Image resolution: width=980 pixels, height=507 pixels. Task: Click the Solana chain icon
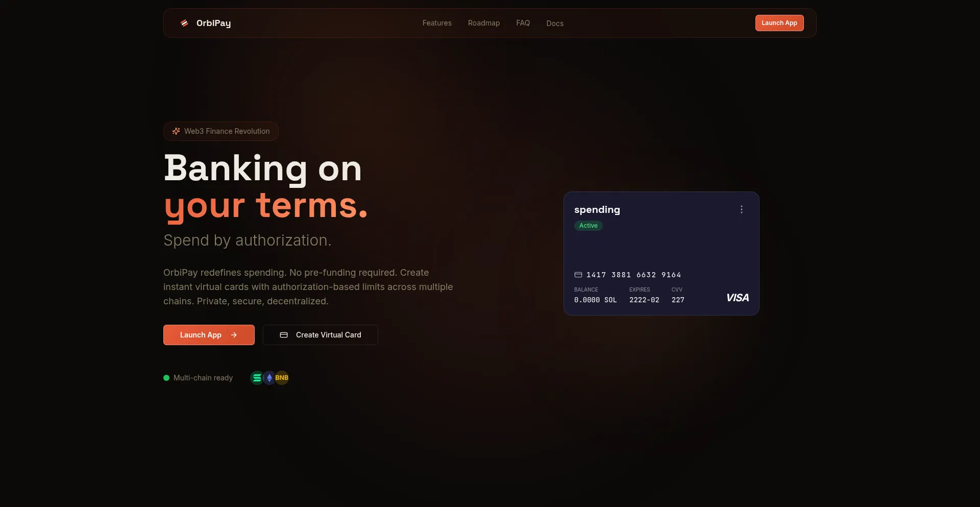click(x=257, y=378)
